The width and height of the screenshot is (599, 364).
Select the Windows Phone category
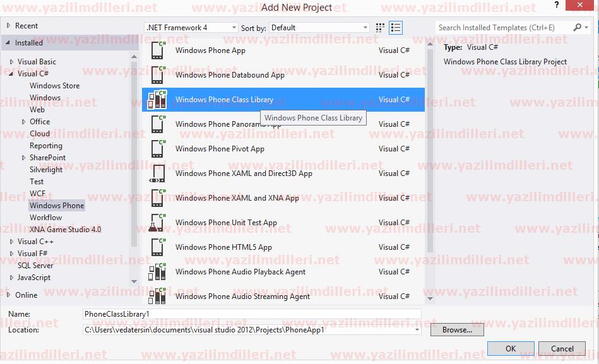point(57,206)
